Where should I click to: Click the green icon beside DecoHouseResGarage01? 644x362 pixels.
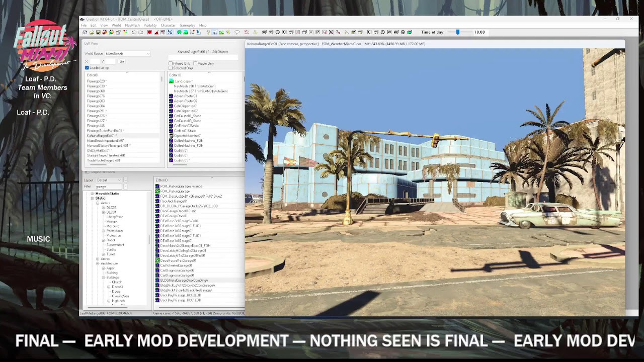(x=157, y=260)
